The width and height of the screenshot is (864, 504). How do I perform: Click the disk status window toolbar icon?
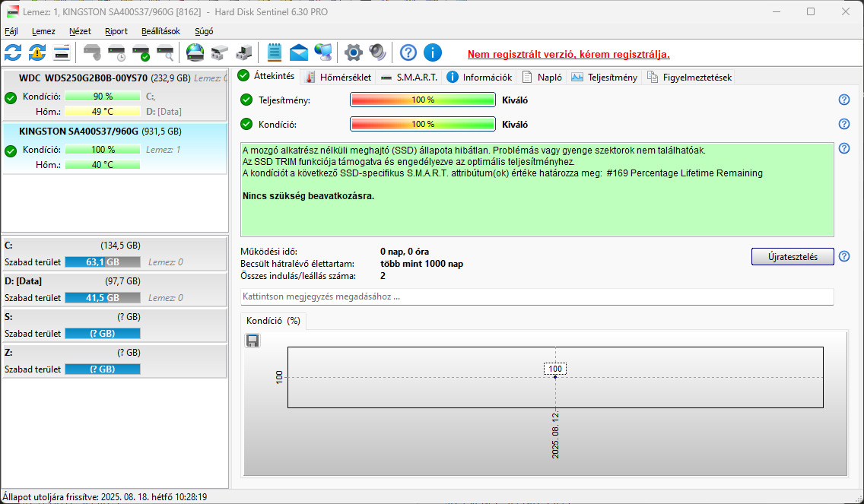[62, 53]
